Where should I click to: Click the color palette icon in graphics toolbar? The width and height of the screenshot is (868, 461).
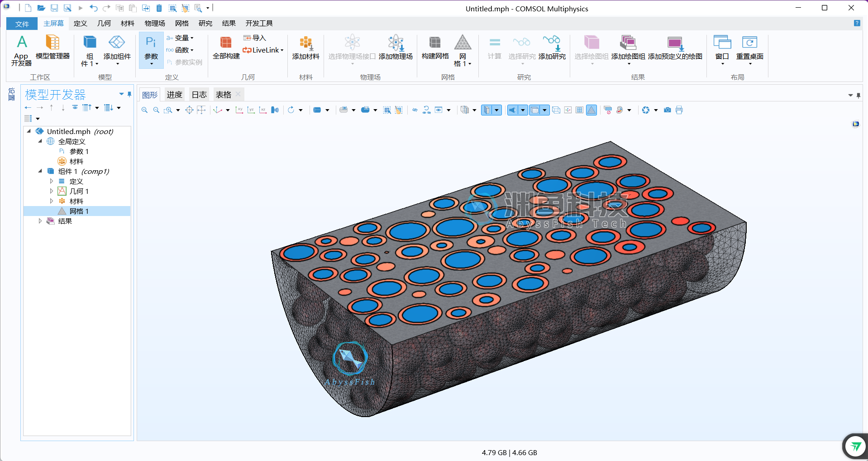click(620, 110)
